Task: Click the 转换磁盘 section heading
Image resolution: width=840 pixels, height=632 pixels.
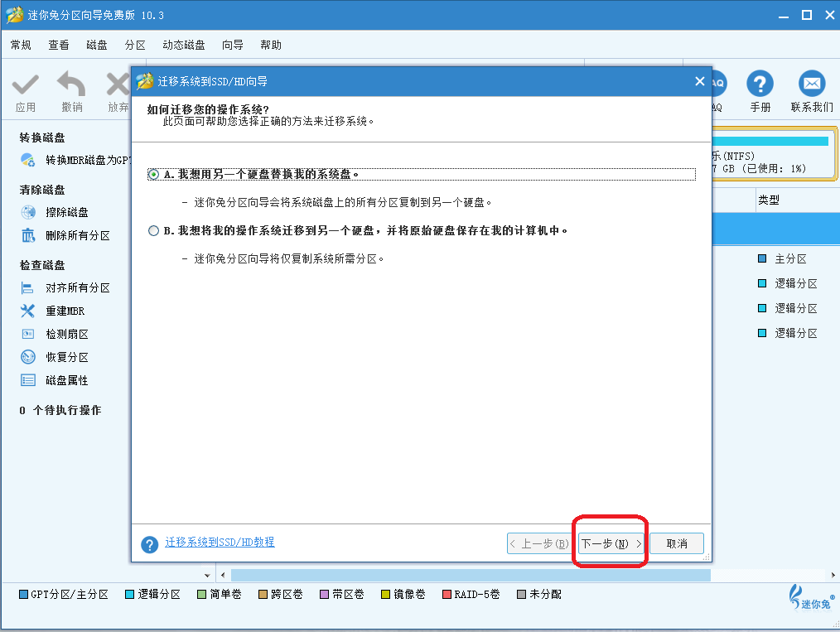Action: [x=42, y=137]
